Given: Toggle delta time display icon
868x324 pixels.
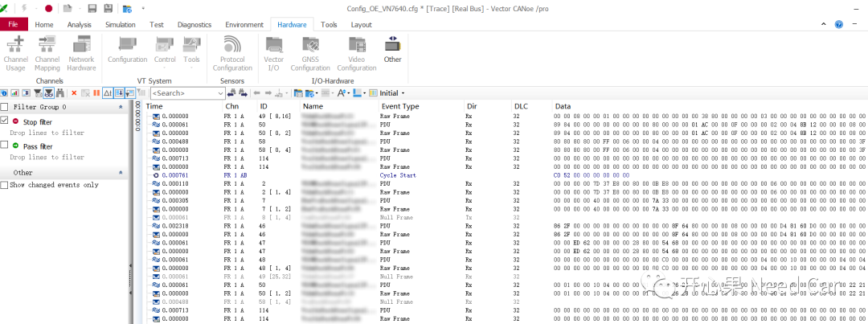Looking at the screenshot, I should point(108,93).
